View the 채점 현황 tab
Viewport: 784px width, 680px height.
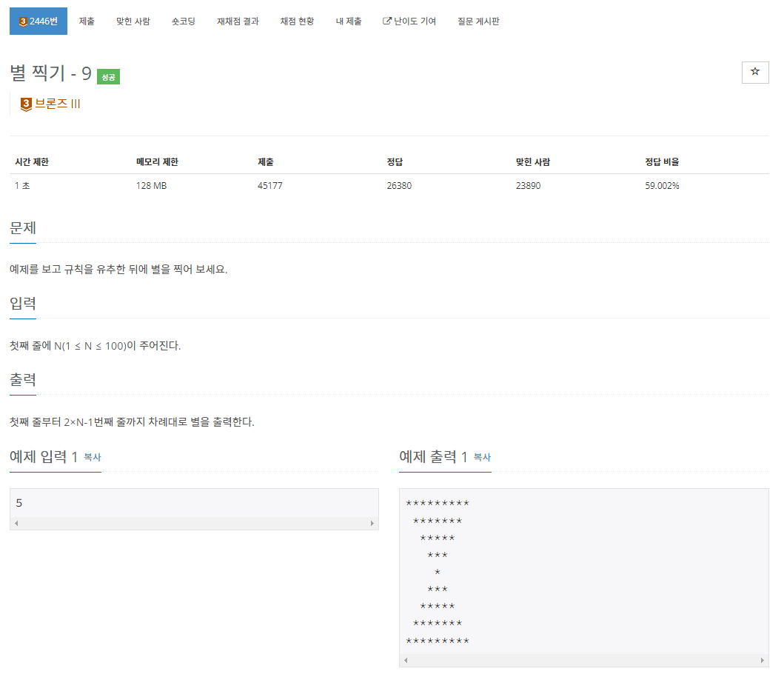click(297, 21)
